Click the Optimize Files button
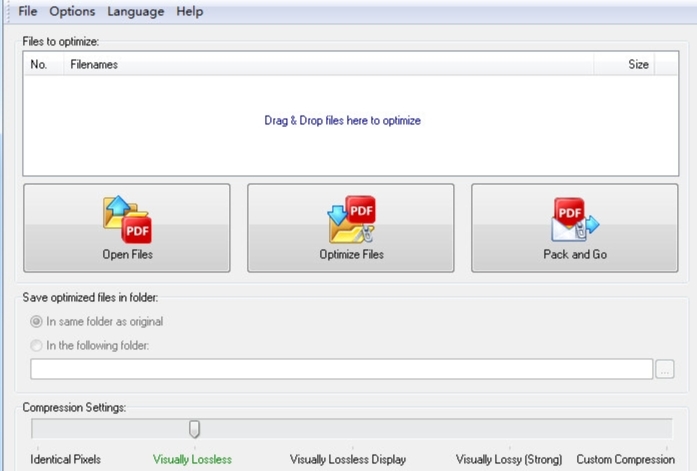697x471 pixels. pyautogui.click(x=351, y=228)
